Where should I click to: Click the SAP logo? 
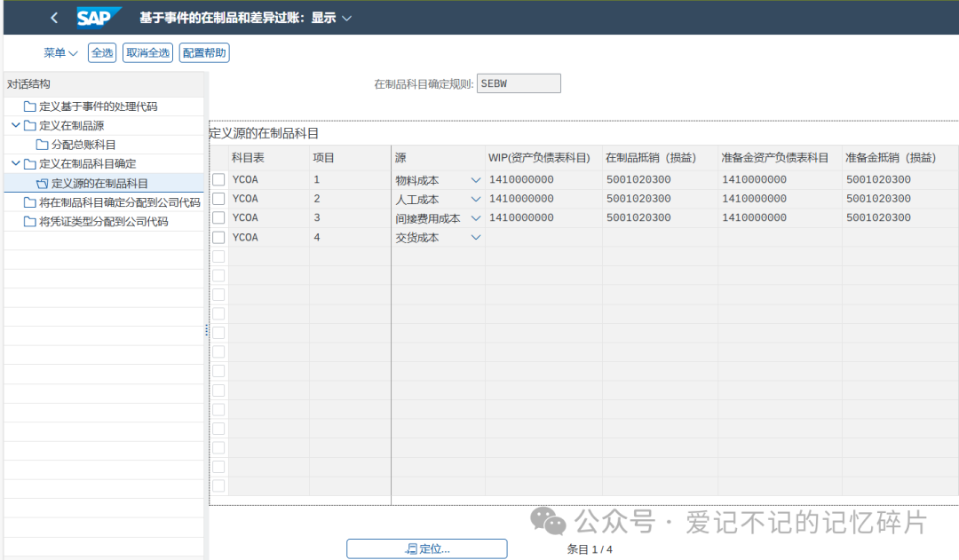98,18
